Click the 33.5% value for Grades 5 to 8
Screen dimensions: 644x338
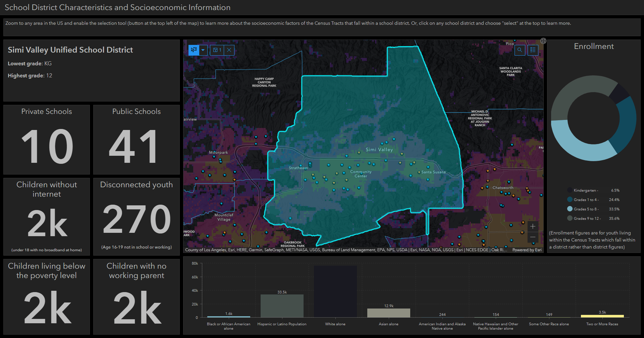coord(614,209)
